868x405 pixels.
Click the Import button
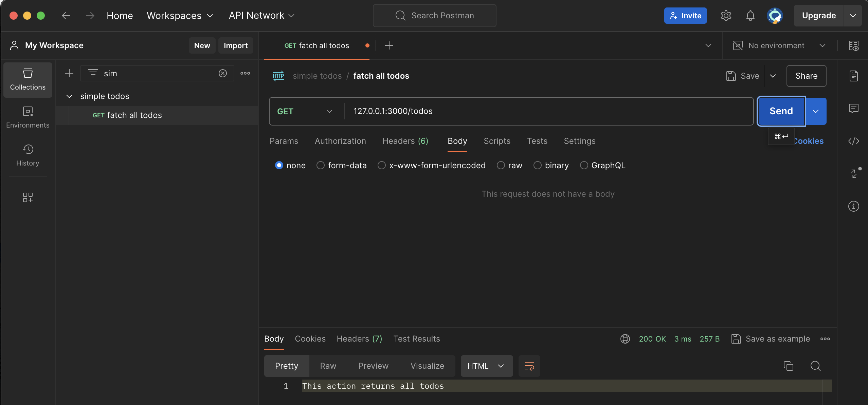(236, 45)
